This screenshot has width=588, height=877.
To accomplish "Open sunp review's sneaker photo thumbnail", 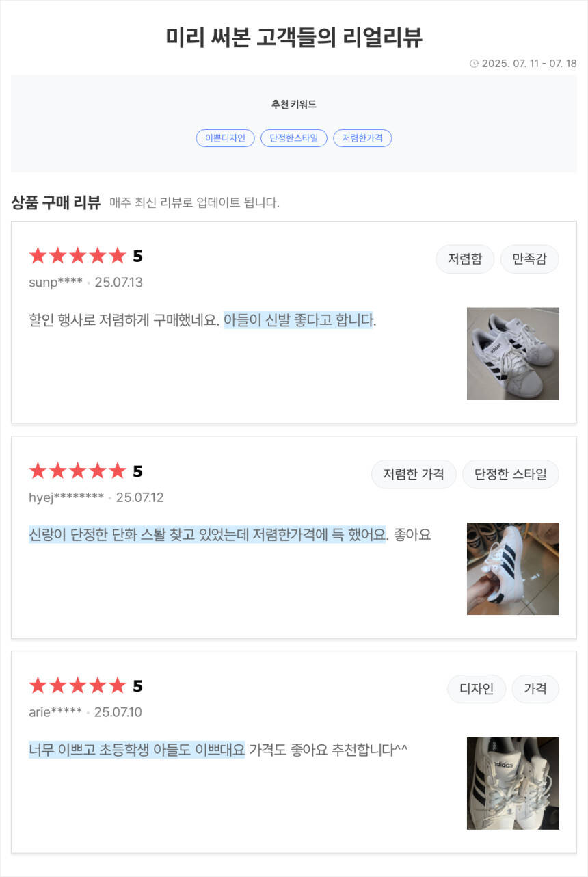I will pos(513,354).
